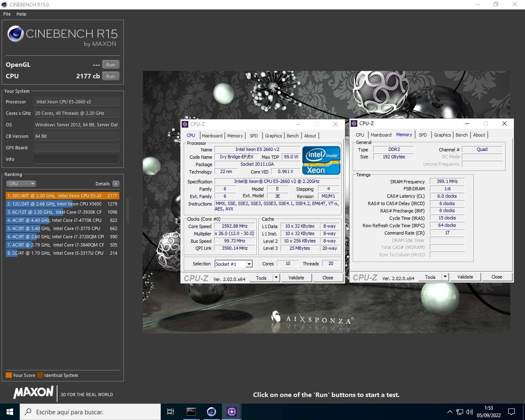Switch to Memory tab in left CPU-Z window
This screenshot has height=420, width=525.
click(235, 136)
